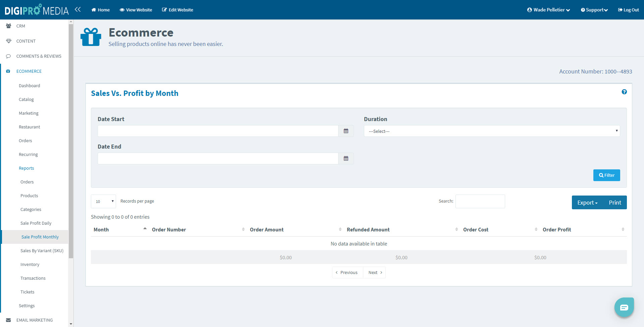Screen dimensions: 644x327
Task: Open Catalog in sidebar
Action: [26, 100]
